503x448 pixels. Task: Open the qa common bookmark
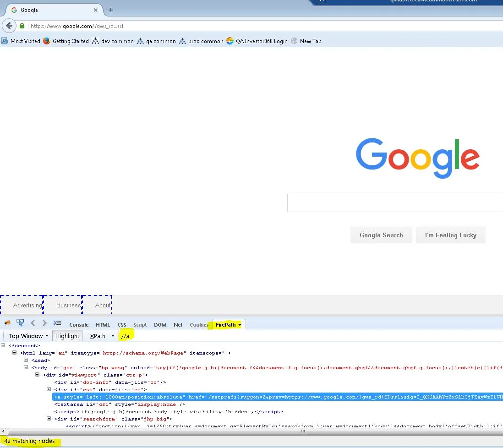pyautogui.click(x=157, y=41)
